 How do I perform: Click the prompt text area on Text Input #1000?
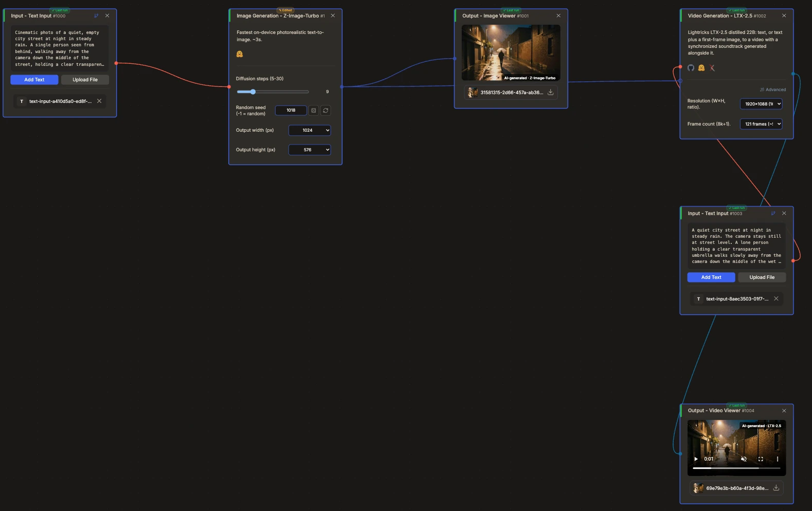(60, 48)
